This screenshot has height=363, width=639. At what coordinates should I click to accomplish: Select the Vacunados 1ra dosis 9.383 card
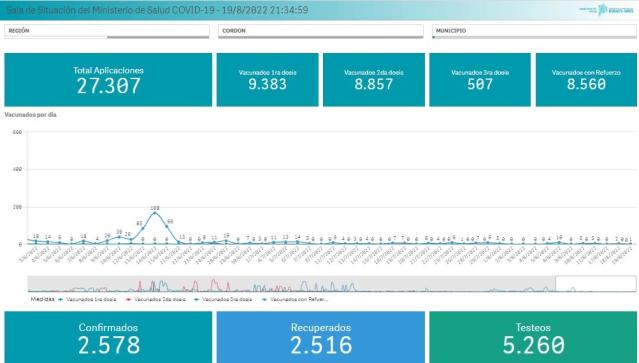tap(267, 80)
